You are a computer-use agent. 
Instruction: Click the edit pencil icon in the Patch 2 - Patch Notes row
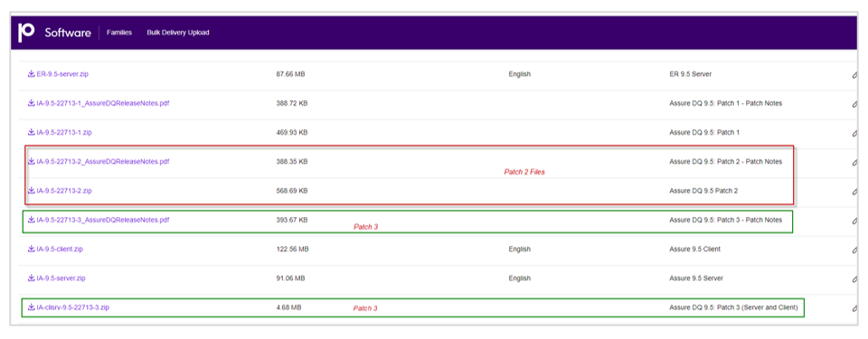coord(854,162)
